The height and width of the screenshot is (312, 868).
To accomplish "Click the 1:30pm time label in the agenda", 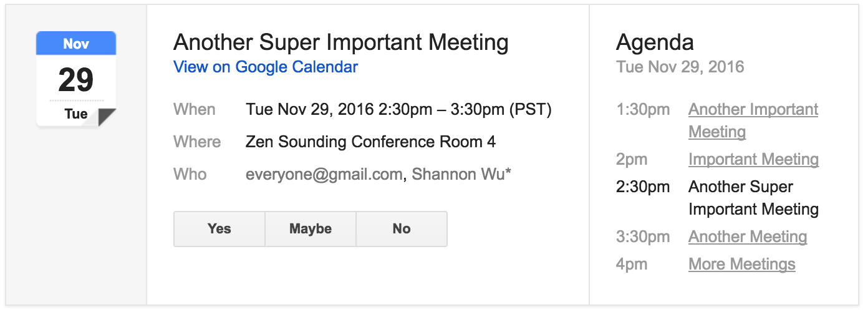I will pyautogui.click(x=643, y=110).
